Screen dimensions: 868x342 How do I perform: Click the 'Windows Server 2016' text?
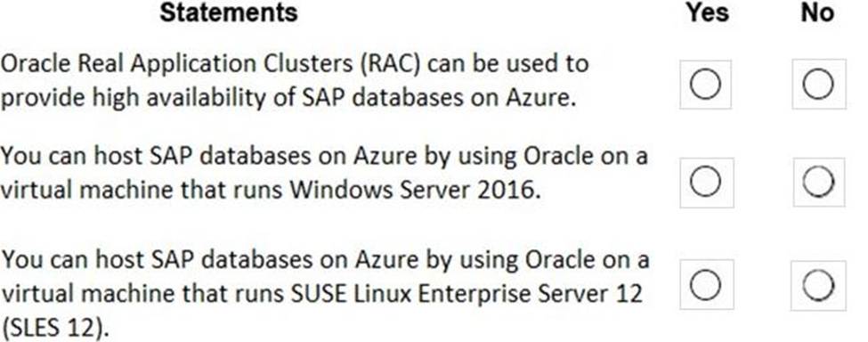tap(415, 191)
